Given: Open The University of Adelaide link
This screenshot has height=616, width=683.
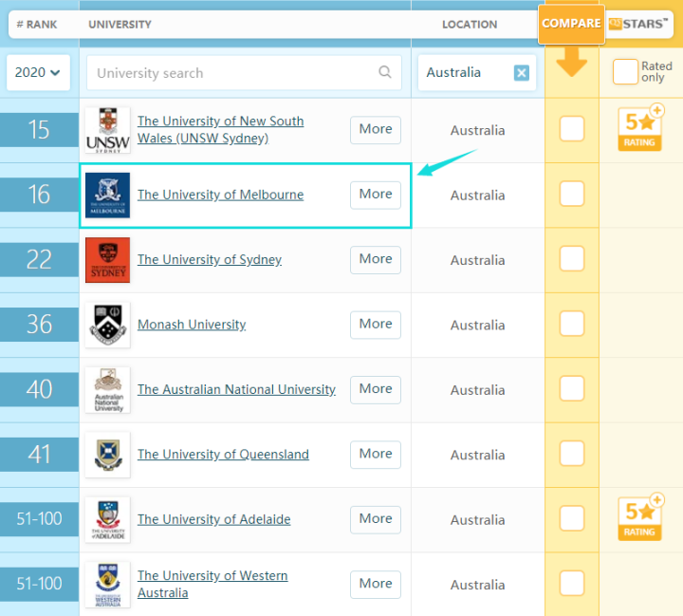Looking at the screenshot, I should tap(213, 519).
